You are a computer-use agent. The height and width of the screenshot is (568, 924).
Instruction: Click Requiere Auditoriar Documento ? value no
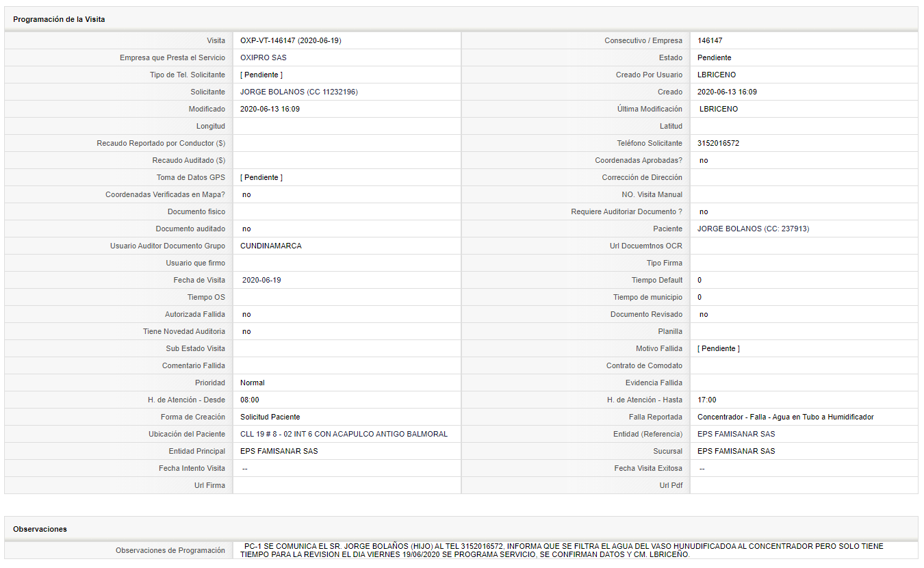704,212
